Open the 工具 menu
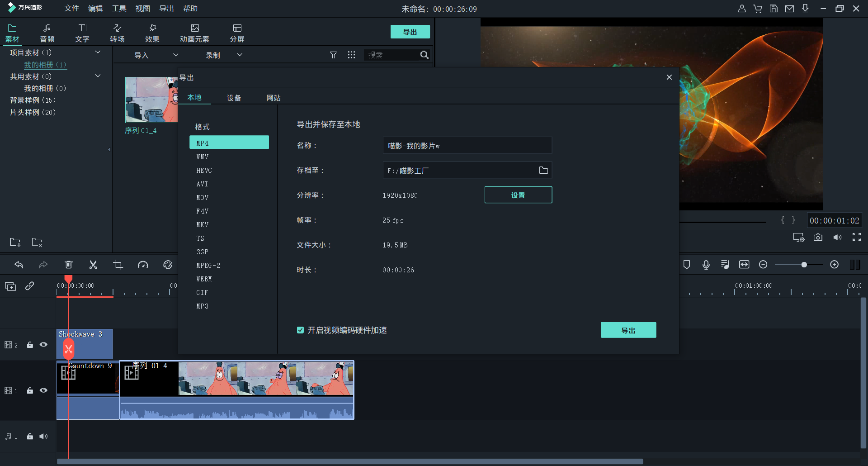 (119, 9)
